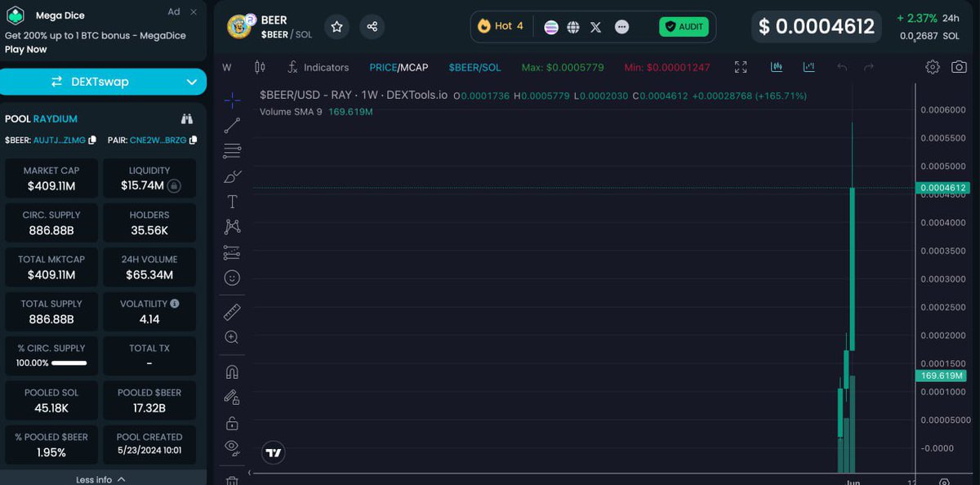This screenshot has width=980, height=485.
Task: Click the BEER token logo
Action: 239,27
